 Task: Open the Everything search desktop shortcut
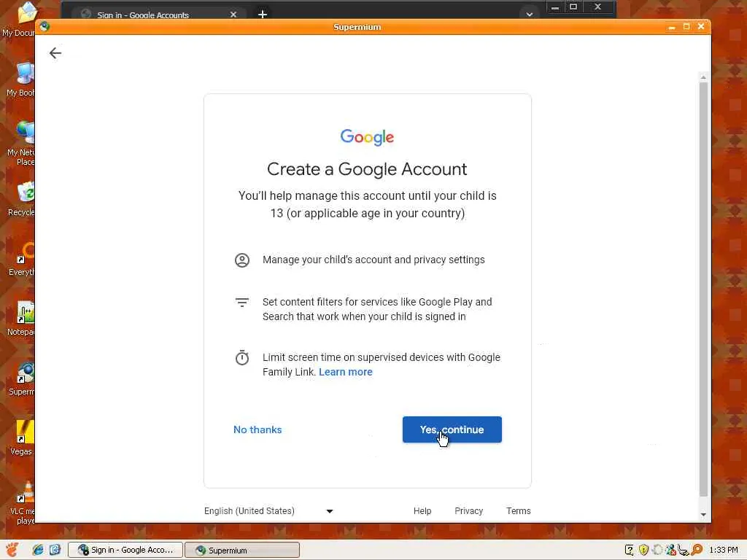[21, 259]
